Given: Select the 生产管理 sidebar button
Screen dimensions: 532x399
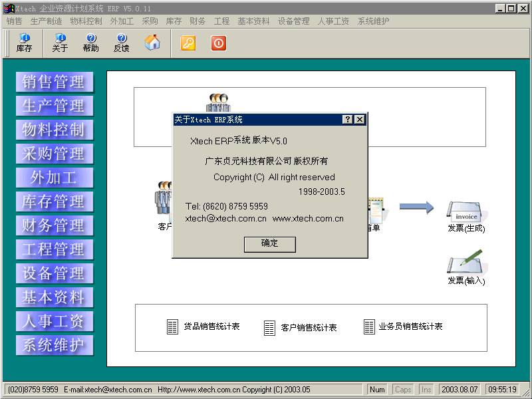Looking at the screenshot, I should point(55,106).
